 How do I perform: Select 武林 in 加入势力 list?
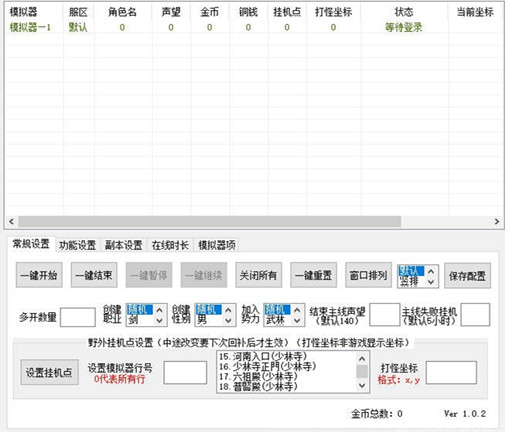(x=277, y=320)
